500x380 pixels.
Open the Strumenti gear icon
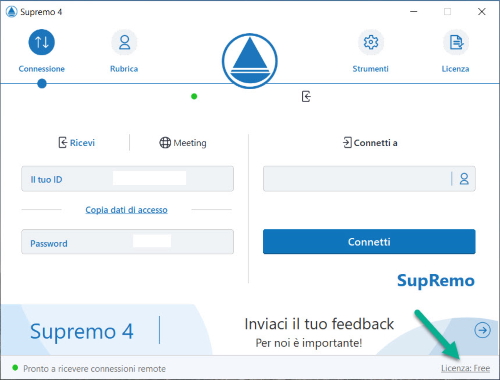click(x=371, y=42)
